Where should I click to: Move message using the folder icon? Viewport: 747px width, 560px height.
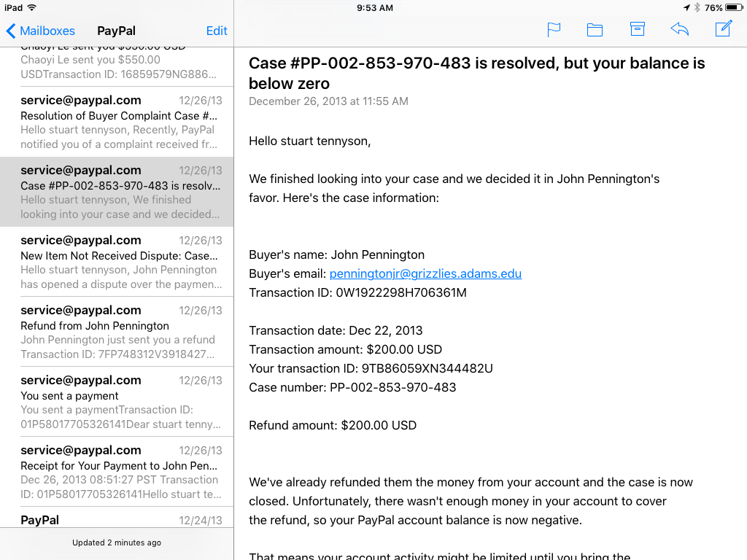(x=595, y=30)
